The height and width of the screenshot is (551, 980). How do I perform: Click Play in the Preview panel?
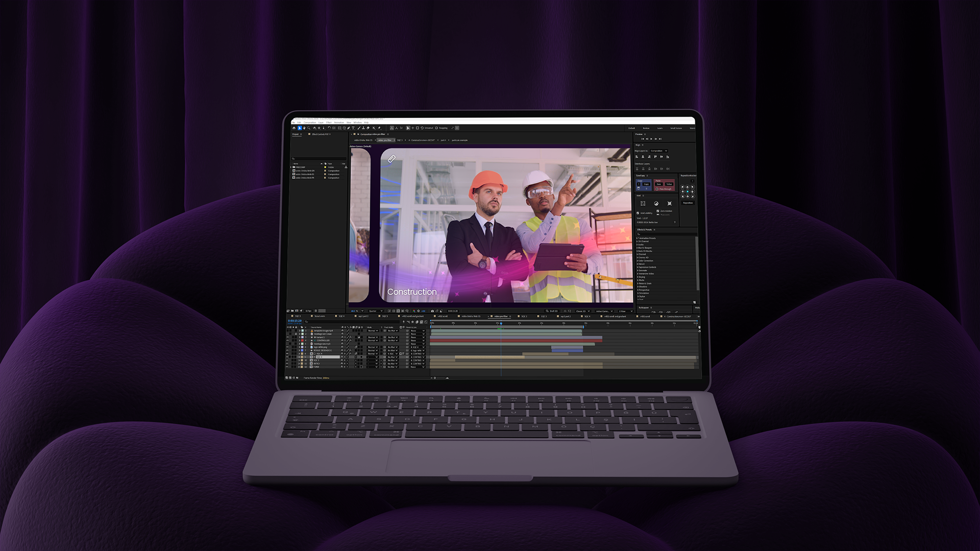pos(651,139)
